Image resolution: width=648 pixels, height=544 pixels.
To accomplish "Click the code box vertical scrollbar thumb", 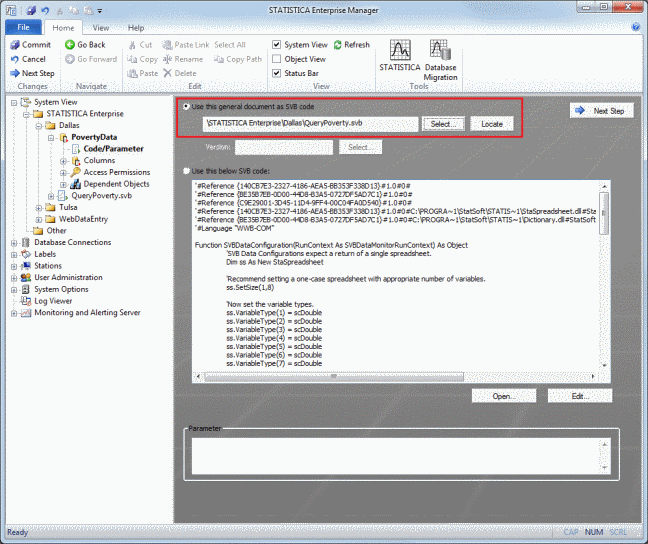I will click(x=604, y=213).
